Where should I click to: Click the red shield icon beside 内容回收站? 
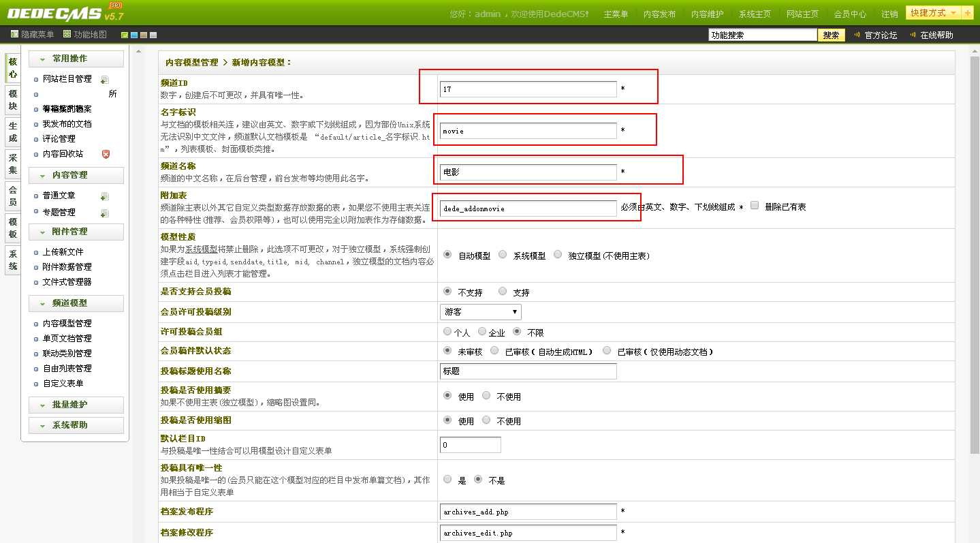click(x=106, y=154)
